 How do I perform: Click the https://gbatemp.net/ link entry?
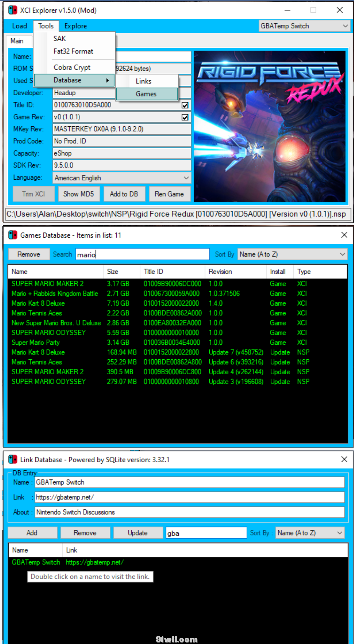pyautogui.click(x=94, y=562)
